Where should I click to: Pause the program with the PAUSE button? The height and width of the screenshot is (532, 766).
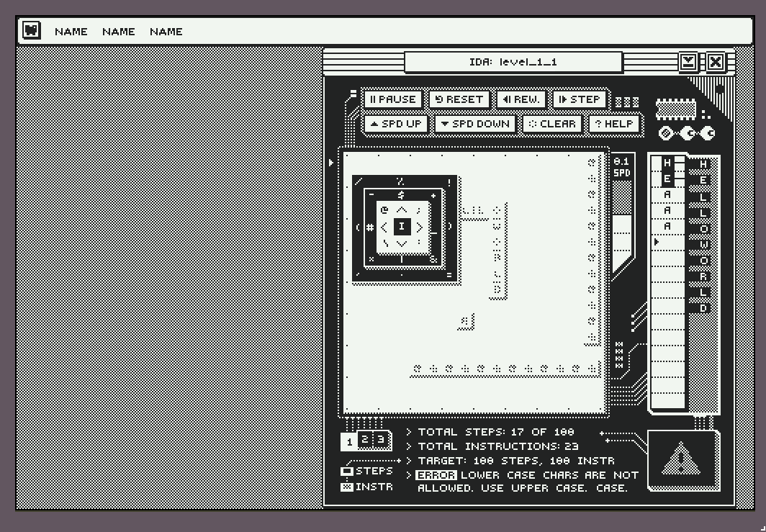(393, 99)
